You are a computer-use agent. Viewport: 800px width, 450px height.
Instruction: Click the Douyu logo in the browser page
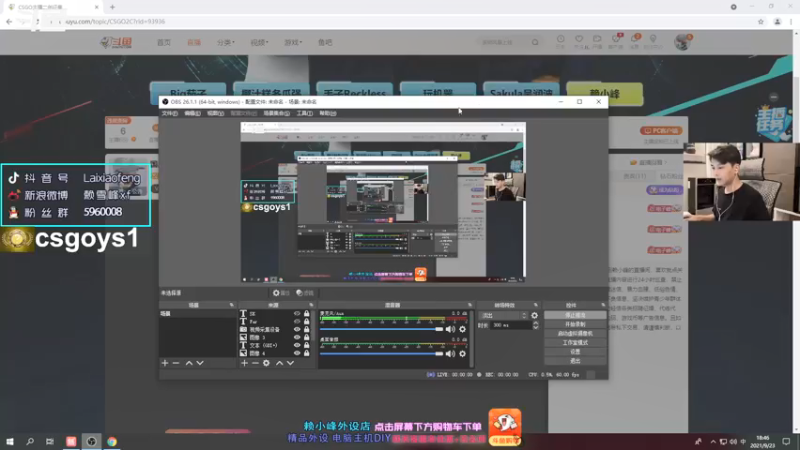click(116, 42)
